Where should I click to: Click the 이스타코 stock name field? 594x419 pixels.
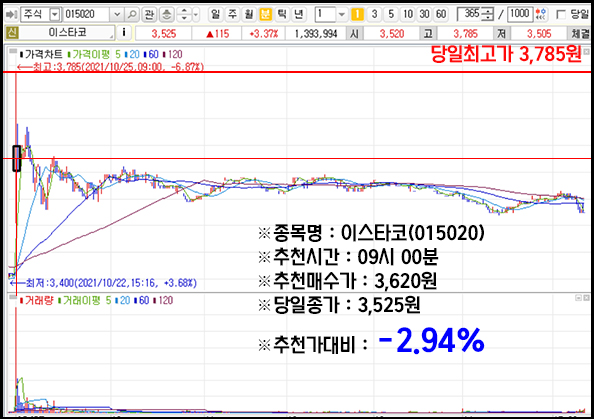(67, 33)
